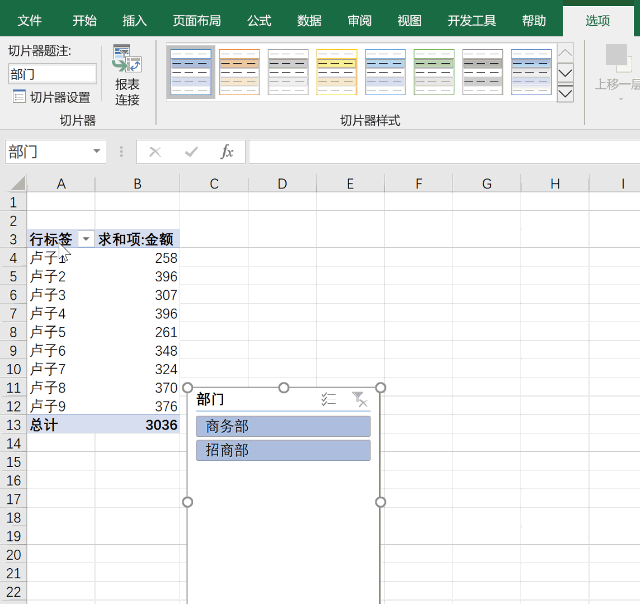This screenshot has height=604, width=640.
Task: Expand the full slicer styles gallery
Action: [565, 94]
